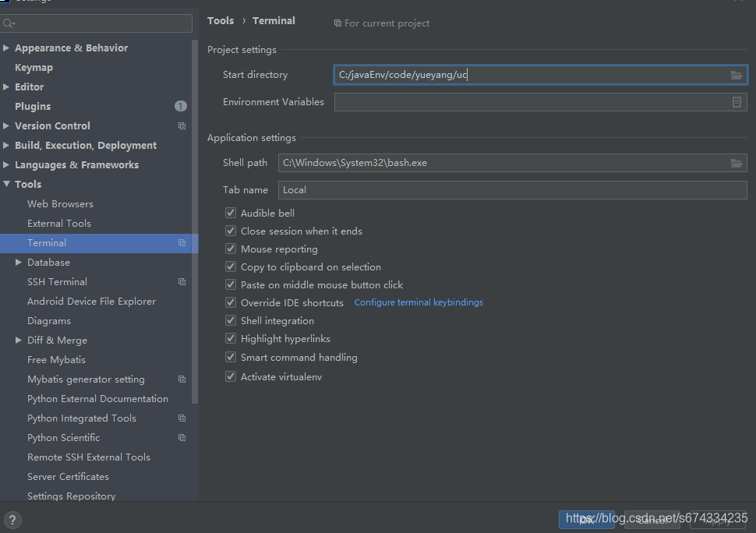756x533 pixels.
Task: Click the help question mark icon
Action: [x=12, y=520]
